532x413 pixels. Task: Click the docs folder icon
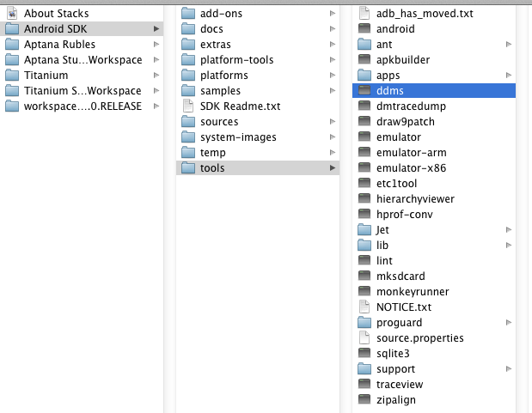(188, 29)
